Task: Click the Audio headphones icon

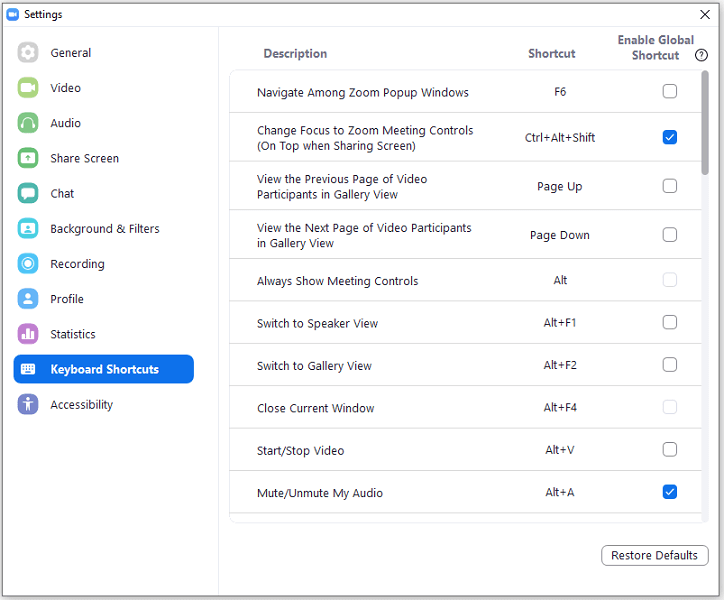Action: (x=28, y=123)
